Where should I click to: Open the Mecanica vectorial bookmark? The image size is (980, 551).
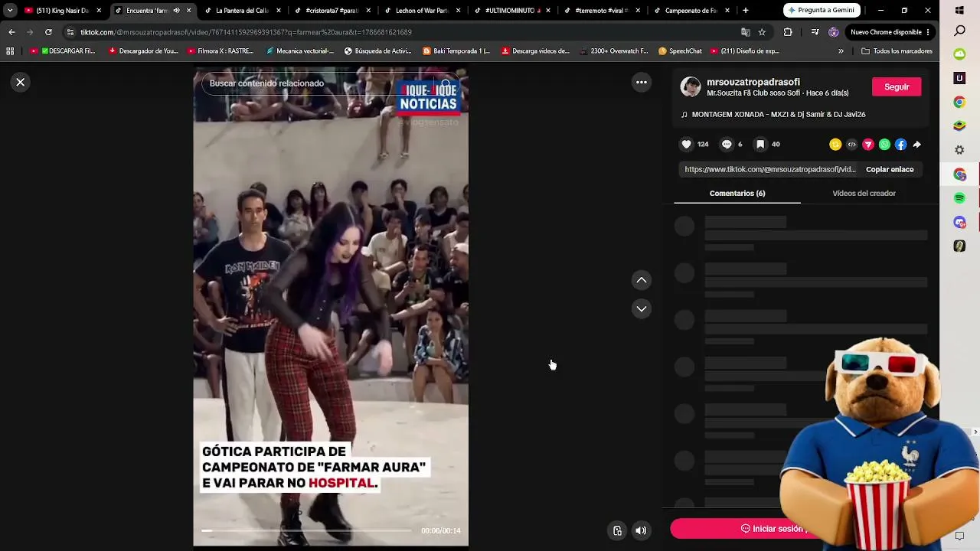300,51
